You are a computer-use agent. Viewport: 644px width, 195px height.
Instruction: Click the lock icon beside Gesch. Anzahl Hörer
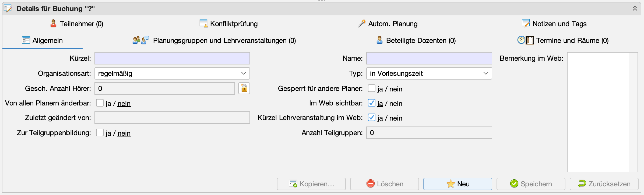pos(244,88)
